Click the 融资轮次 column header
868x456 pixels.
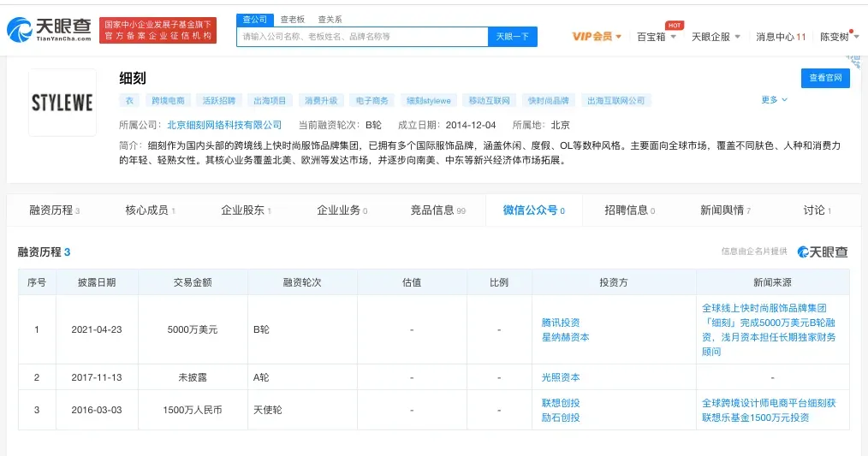[302, 282]
